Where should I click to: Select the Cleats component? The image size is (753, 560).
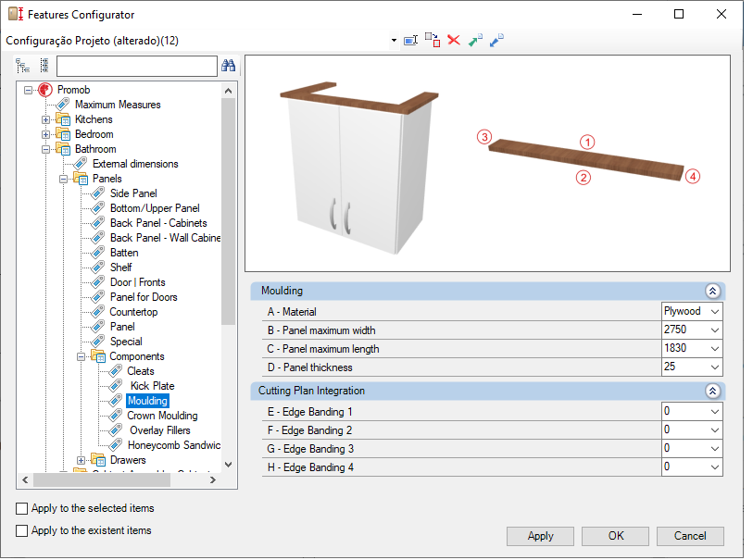point(140,371)
